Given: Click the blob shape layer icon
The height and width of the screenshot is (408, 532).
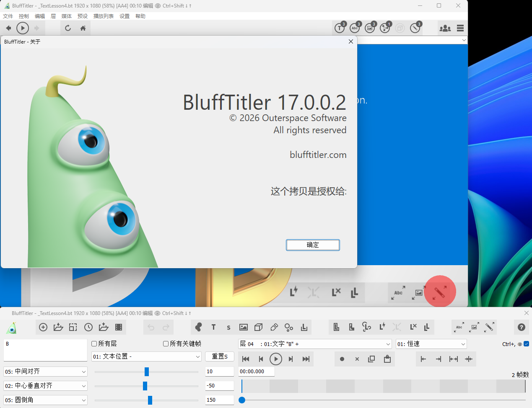Looking at the screenshot, I should pyautogui.click(x=199, y=327).
